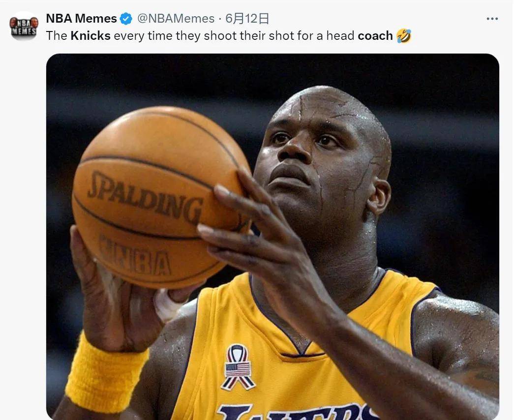Click the blue verified badge
The image size is (514, 420).
[x=125, y=19]
